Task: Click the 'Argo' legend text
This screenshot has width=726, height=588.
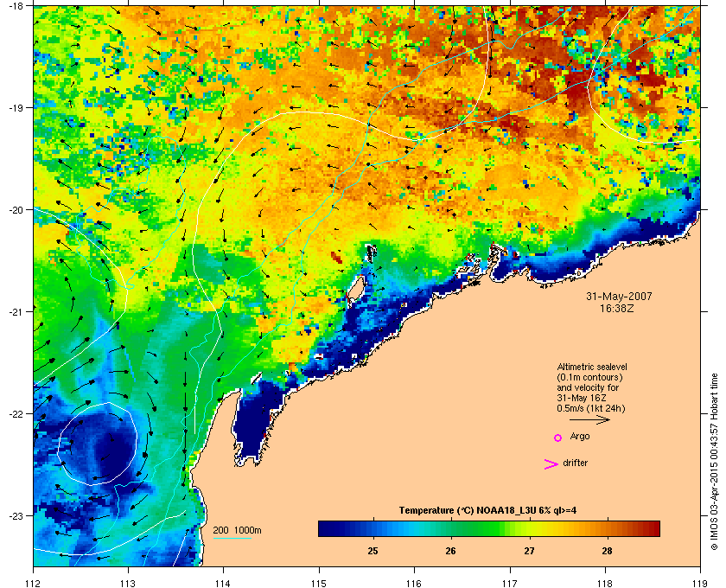Action: click(x=580, y=437)
